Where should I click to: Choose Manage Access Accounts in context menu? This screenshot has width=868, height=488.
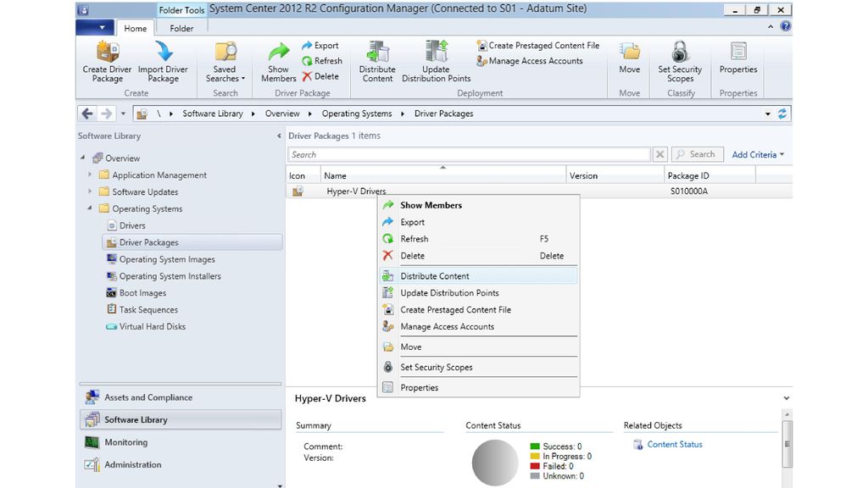point(478,326)
